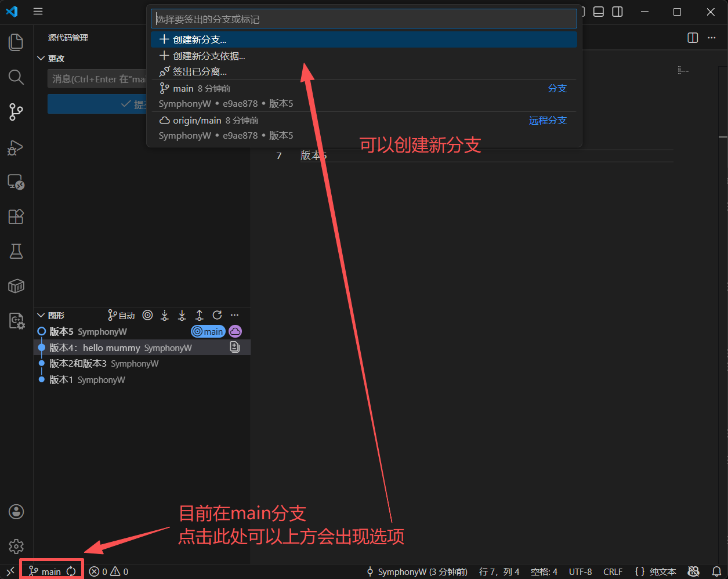
Task: Change indentation via 空格: 4
Action: (544, 571)
